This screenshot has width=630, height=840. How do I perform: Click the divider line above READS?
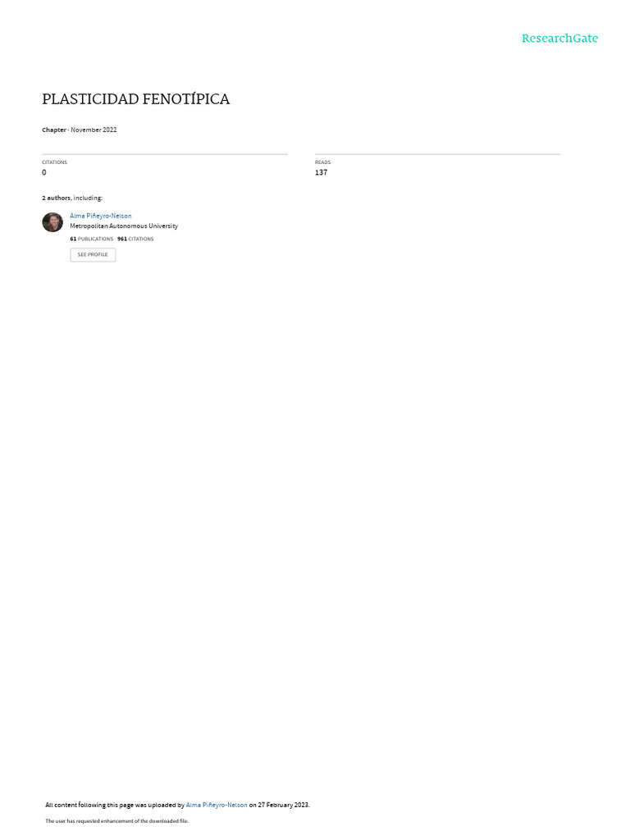coord(438,154)
